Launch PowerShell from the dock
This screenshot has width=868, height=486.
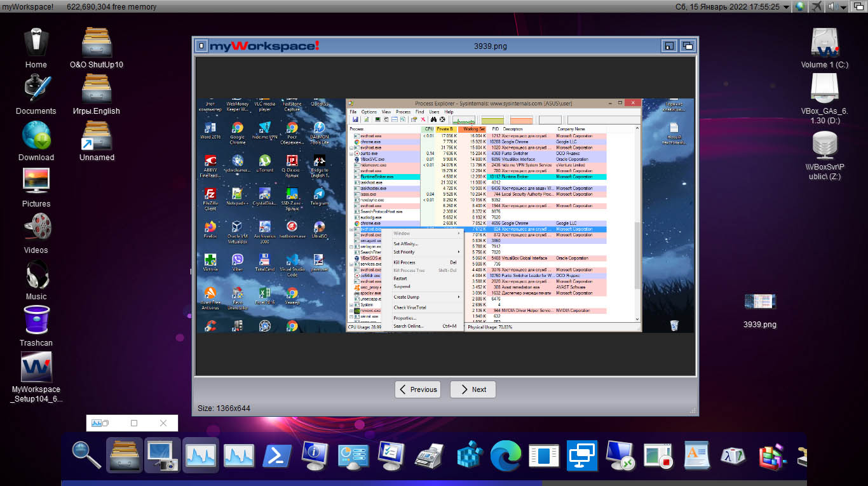(x=277, y=456)
